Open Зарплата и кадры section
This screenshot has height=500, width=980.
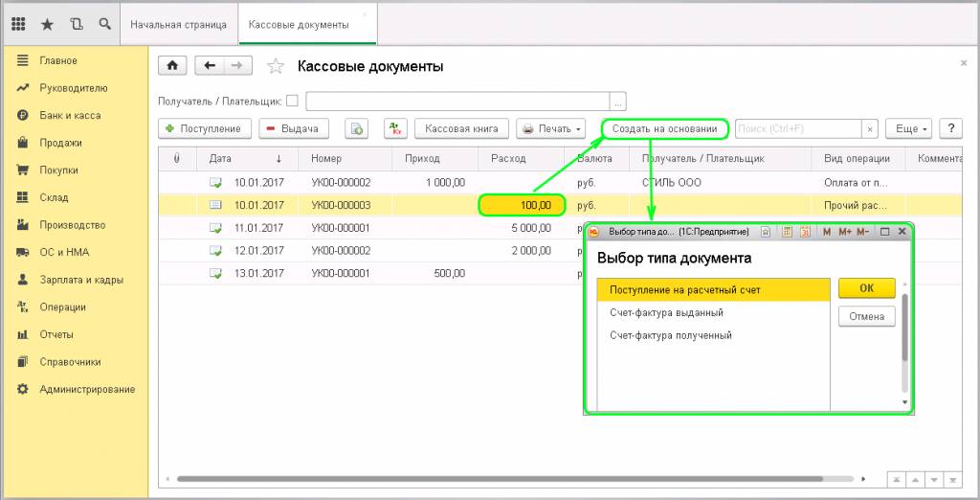[x=81, y=280]
